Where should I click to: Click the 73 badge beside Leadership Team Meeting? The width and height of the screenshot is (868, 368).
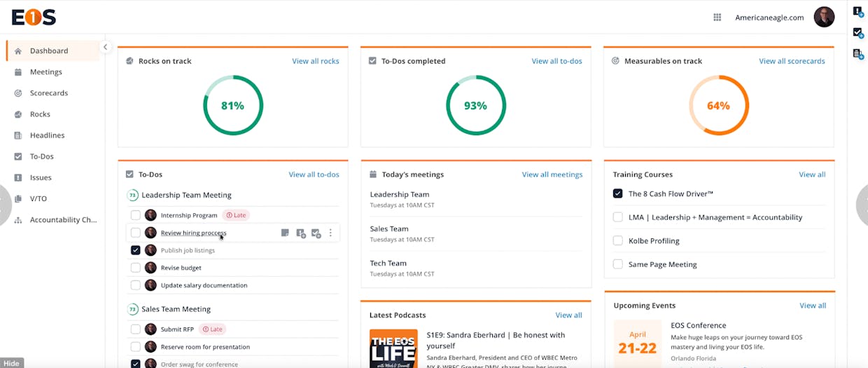[x=132, y=196]
